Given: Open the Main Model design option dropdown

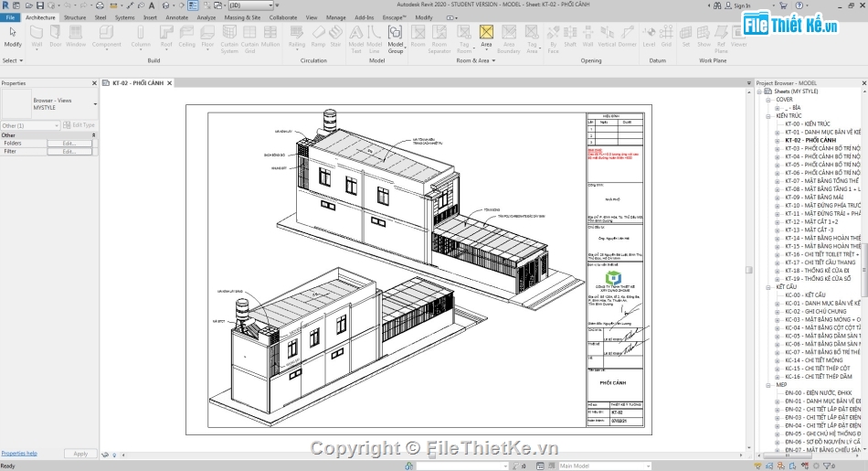Looking at the screenshot, I should click(604, 466).
